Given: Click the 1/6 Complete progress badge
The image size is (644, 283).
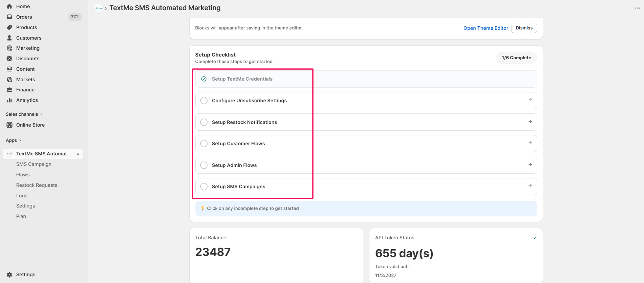Looking at the screenshot, I should pos(516,58).
